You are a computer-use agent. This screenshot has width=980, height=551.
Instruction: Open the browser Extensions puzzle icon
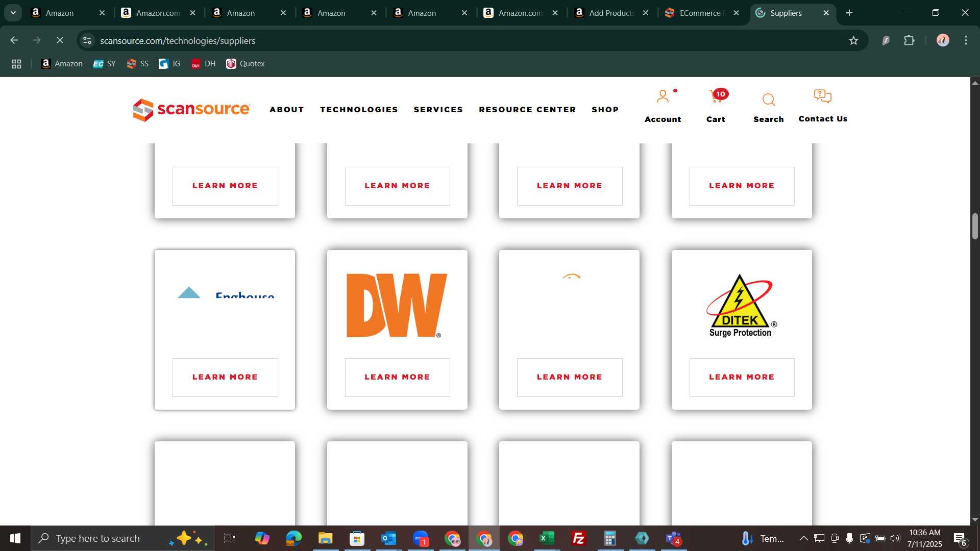(909, 40)
